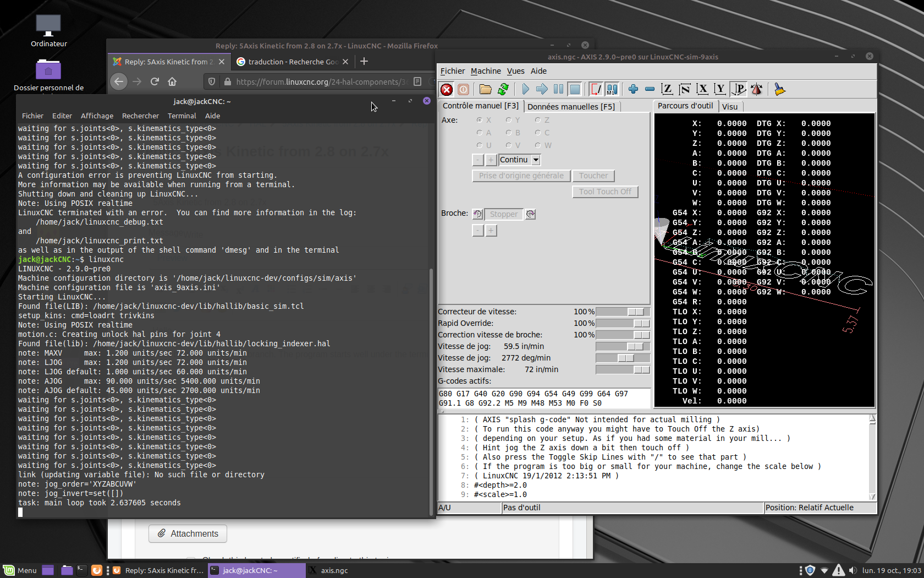This screenshot has height=578, width=924.
Task: Zoom in with blue plus icon
Action: pyautogui.click(x=633, y=89)
